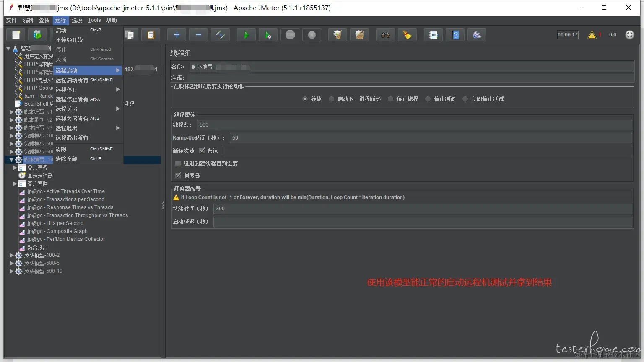Image resolution: width=644 pixels, height=362 pixels.
Task: Click the remote engines status icon at toolbar end
Action: [630, 35]
